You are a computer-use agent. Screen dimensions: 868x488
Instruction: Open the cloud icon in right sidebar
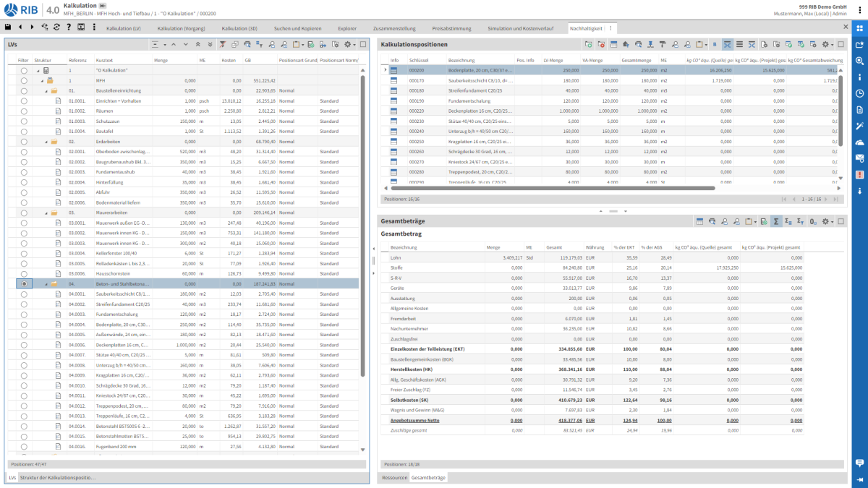point(859,142)
